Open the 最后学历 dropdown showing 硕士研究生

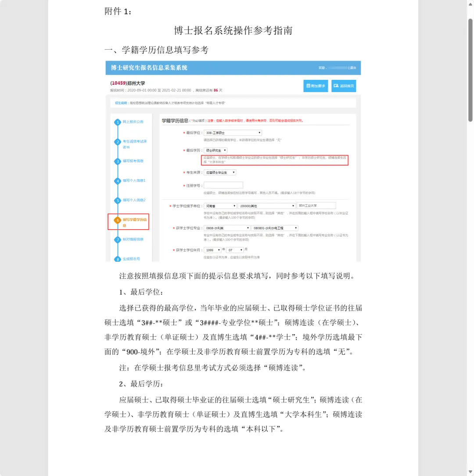coord(215,150)
